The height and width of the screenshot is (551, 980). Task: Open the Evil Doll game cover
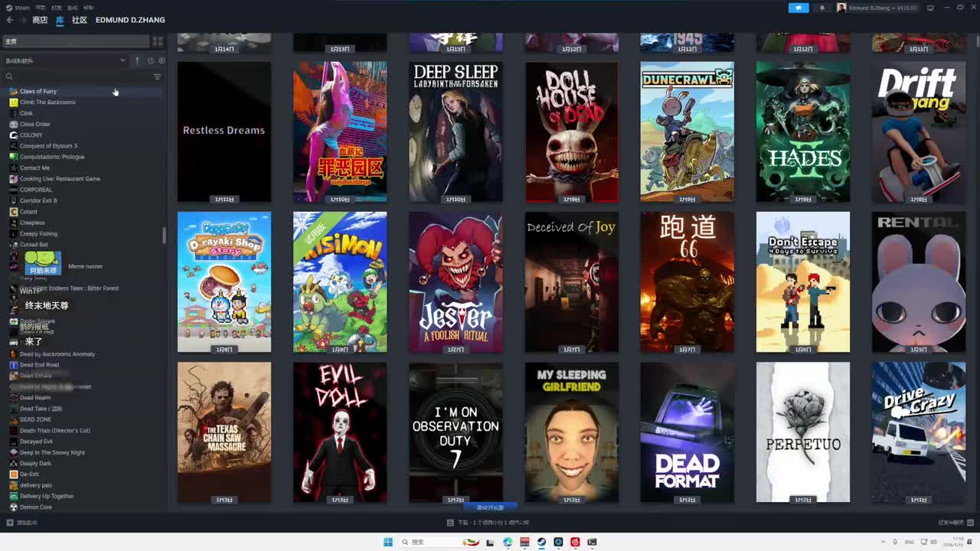[340, 432]
